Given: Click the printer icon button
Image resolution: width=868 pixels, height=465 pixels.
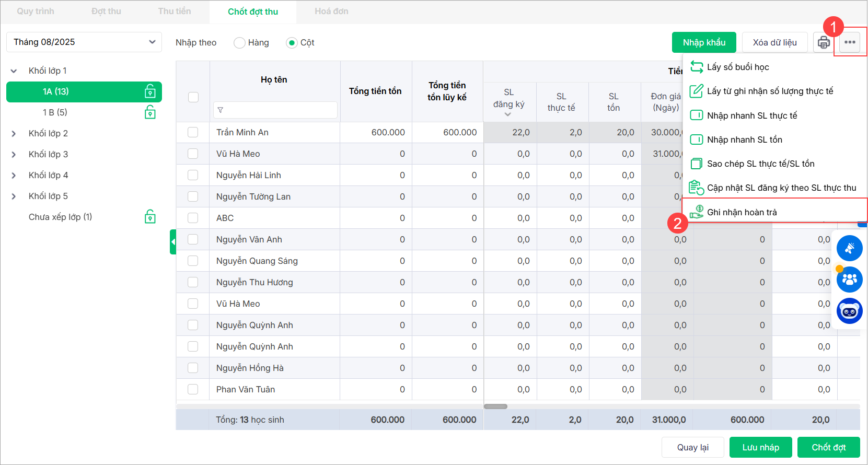Looking at the screenshot, I should [x=824, y=42].
